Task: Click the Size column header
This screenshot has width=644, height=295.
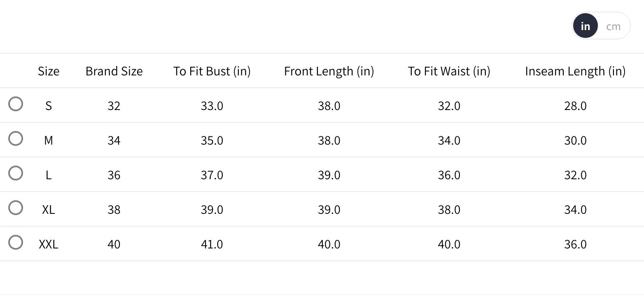Action: [x=49, y=71]
